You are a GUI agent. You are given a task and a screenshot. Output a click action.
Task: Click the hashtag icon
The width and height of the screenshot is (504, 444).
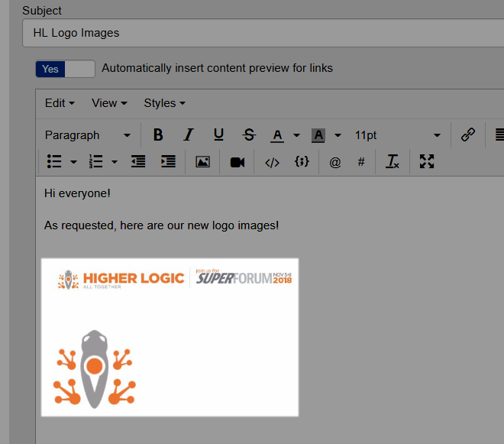pos(361,162)
